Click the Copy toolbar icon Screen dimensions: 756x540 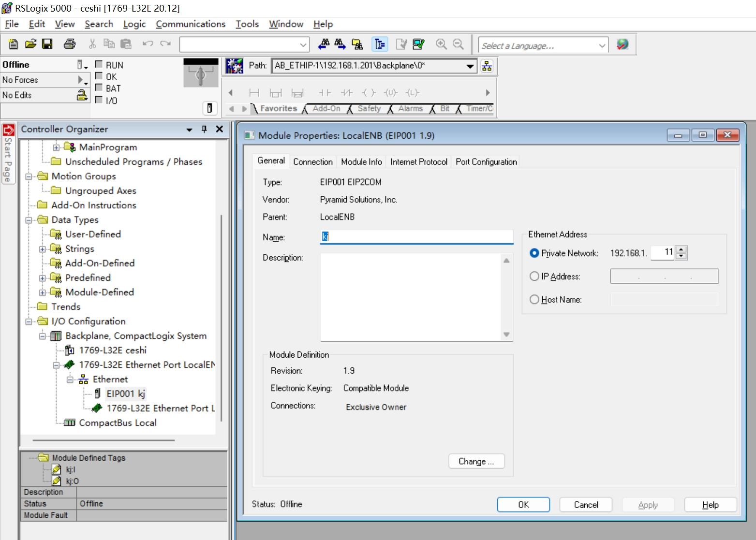pos(109,44)
